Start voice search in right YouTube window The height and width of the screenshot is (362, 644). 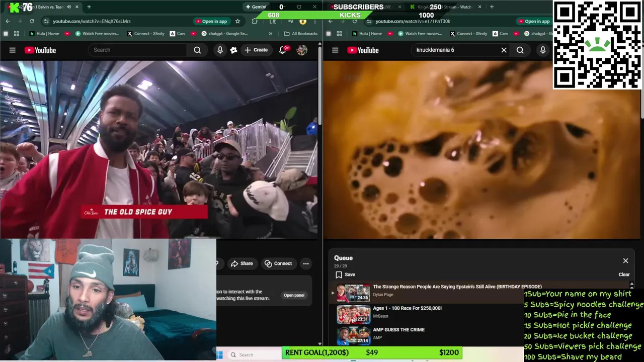pos(542,50)
